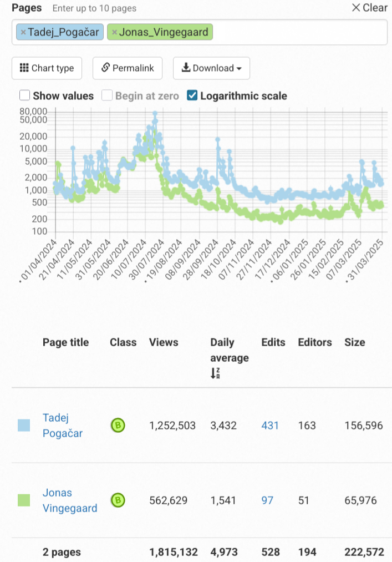Remove Jonas_Vingegaard tag with its x icon
This screenshot has height=562, width=392.
pos(114,32)
